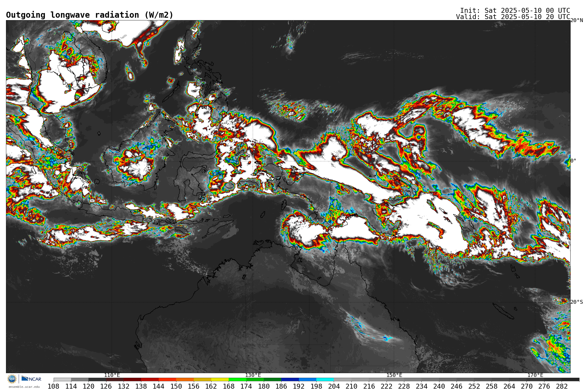Click the colorbar value 150
The image size is (588, 390).
[176, 386]
